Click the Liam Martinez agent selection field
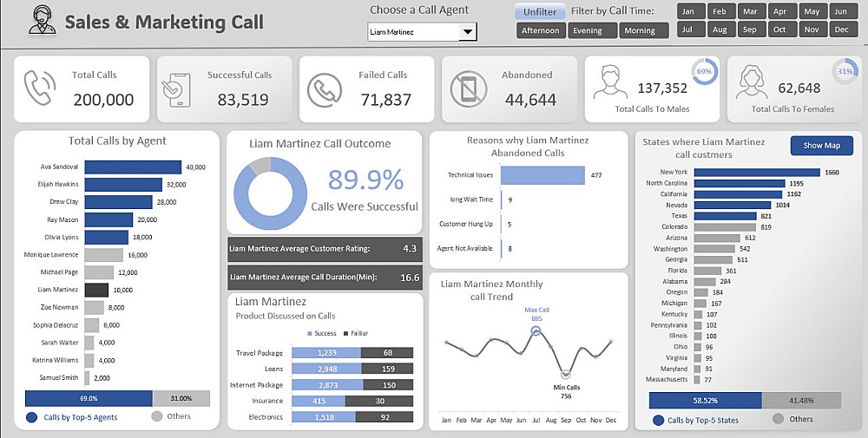This screenshot has width=868, height=438. coord(413,32)
